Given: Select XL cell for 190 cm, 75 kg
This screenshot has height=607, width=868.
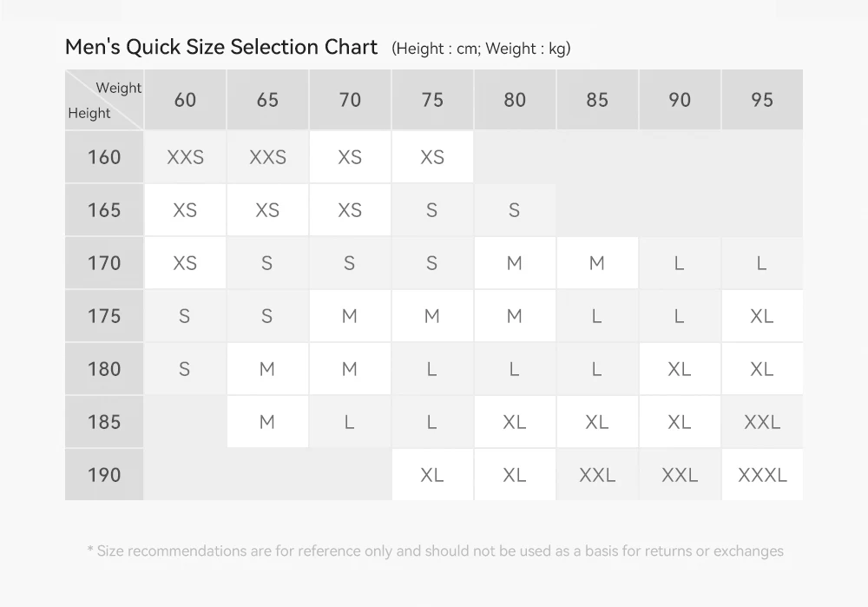Looking at the screenshot, I should point(432,475).
